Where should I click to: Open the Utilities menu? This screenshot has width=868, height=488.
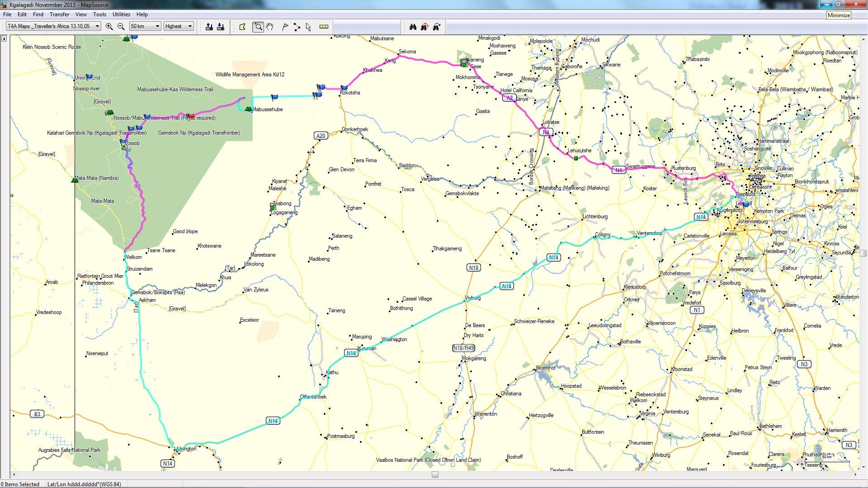pos(121,14)
